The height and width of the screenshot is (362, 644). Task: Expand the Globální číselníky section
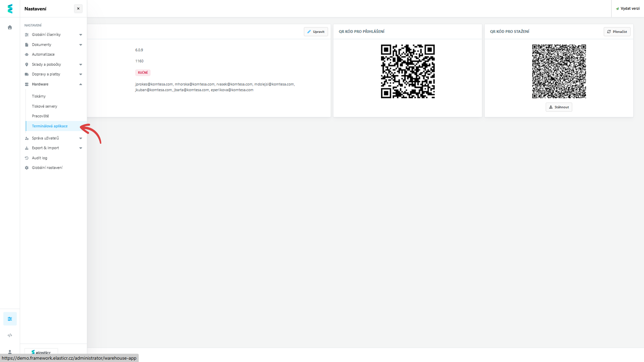tap(80, 35)
